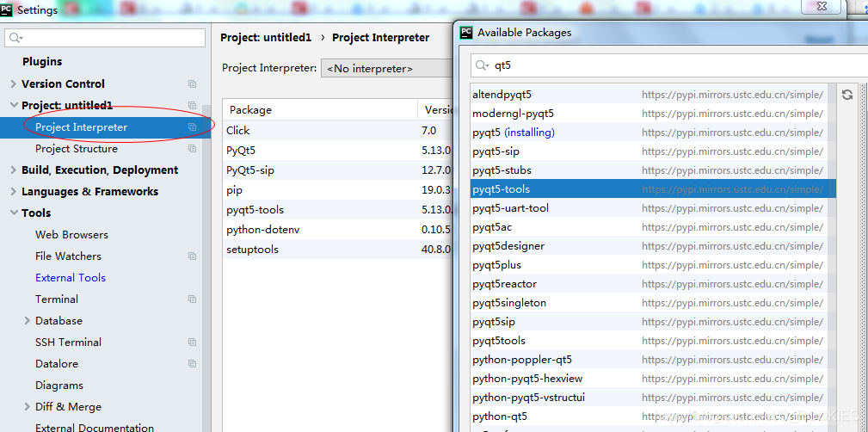Select the PyQt5 installed package row
Image resolution: width=868 pixels, height=432 pixels.
click(x=338, y=150)
